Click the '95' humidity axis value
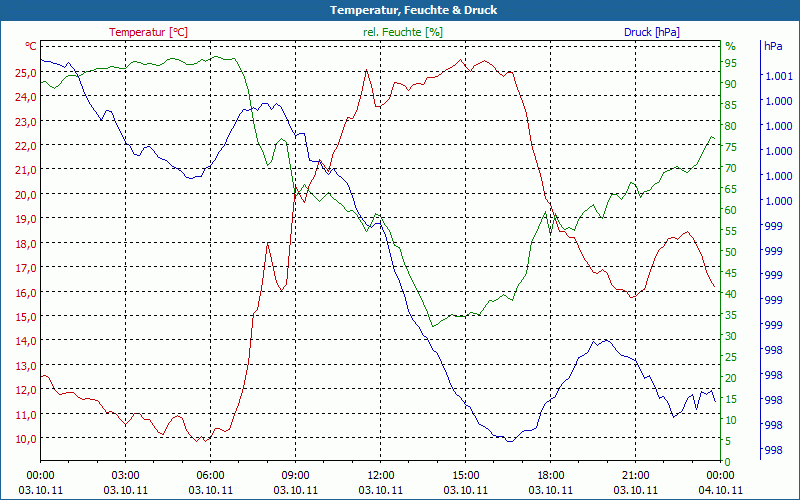 click(x=731, y=63)
